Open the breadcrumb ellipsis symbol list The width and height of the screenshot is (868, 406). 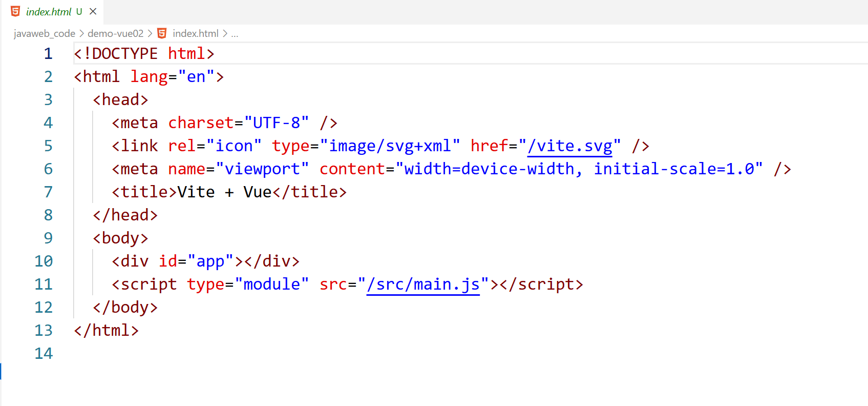tap(235, 34)
